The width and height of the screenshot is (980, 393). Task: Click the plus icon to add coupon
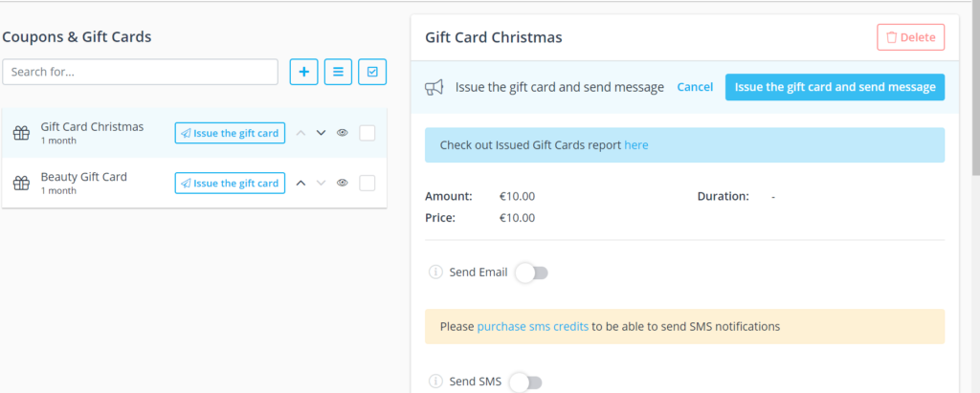pyautogui.click(x=304, y=72)
